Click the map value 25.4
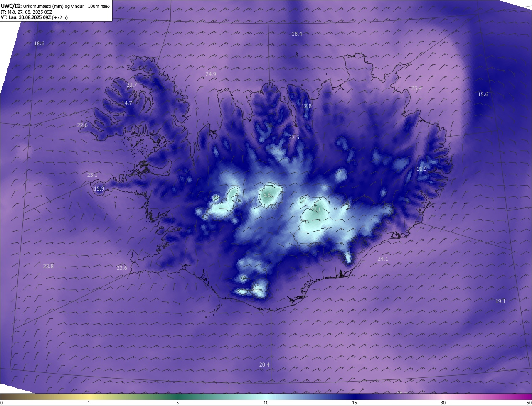 pyautogui.click(x=416, y=88)
